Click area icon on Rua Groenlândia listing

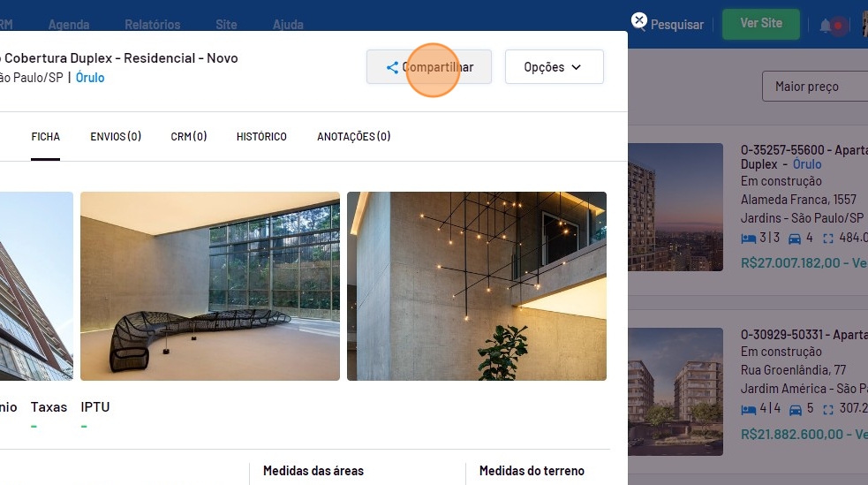[x=827, y=409]
